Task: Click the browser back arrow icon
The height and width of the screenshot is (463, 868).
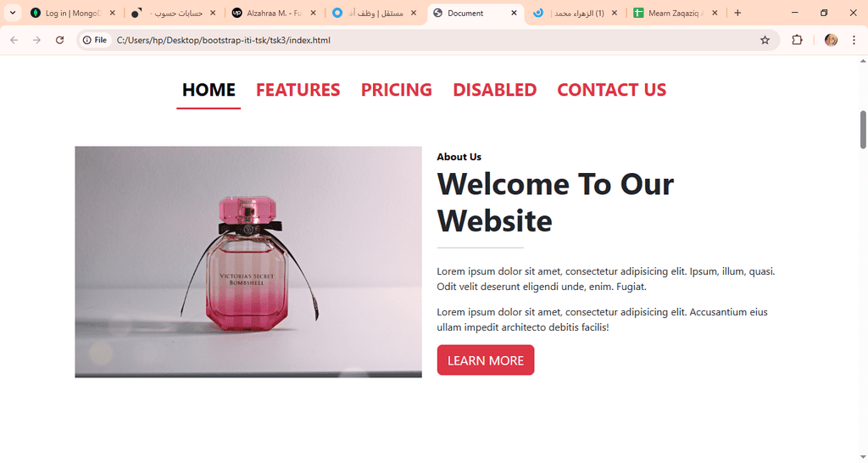Action: (x=14, y=40)
